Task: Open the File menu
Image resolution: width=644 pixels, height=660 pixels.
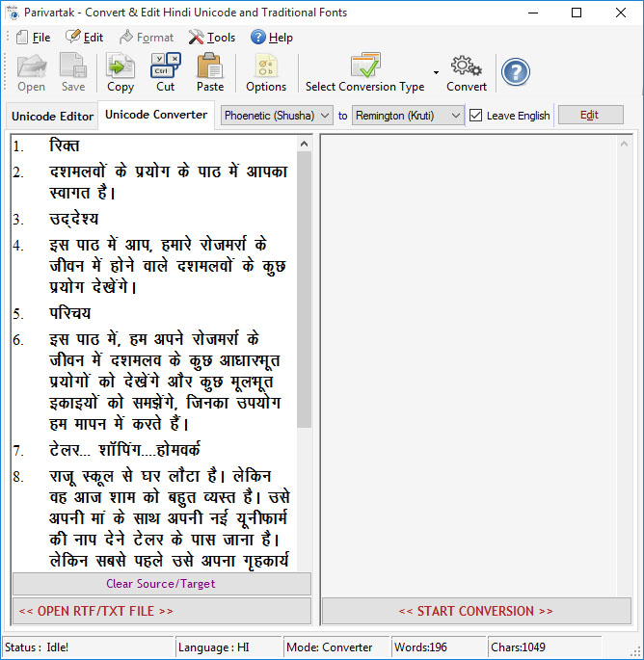Action: click(x=34, y=38)
